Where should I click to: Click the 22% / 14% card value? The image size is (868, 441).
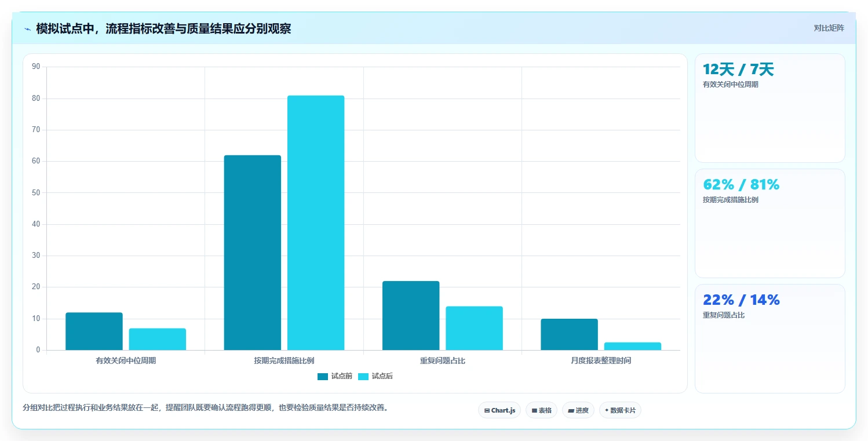coord(741,300)
